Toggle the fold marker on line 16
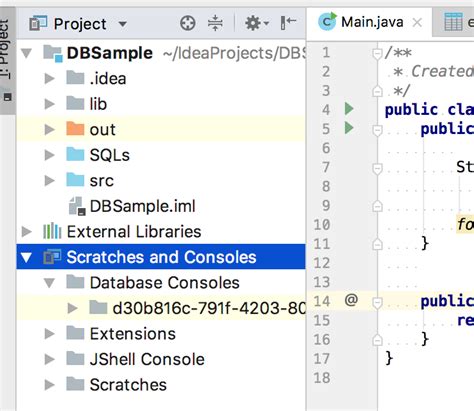 (x=377, y=340)
